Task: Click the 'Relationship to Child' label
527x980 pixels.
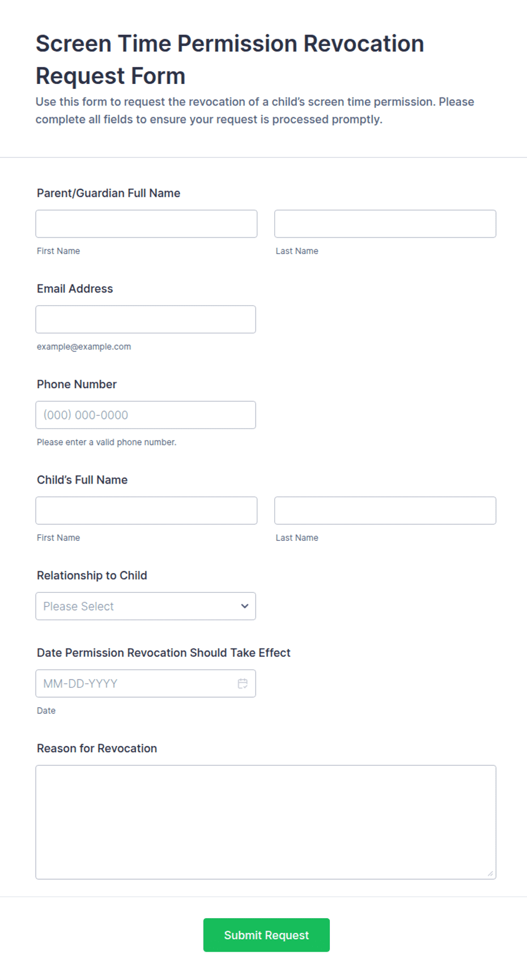Action: point(92,575)
